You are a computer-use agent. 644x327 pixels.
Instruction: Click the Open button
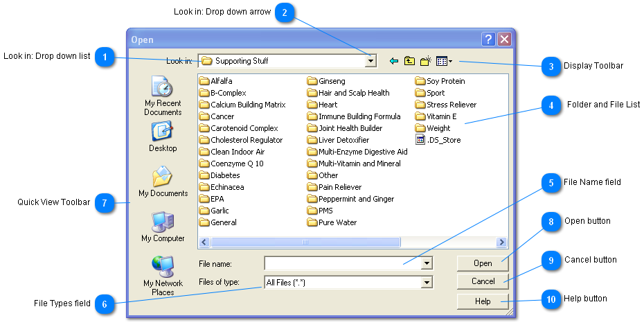[483, 263]
